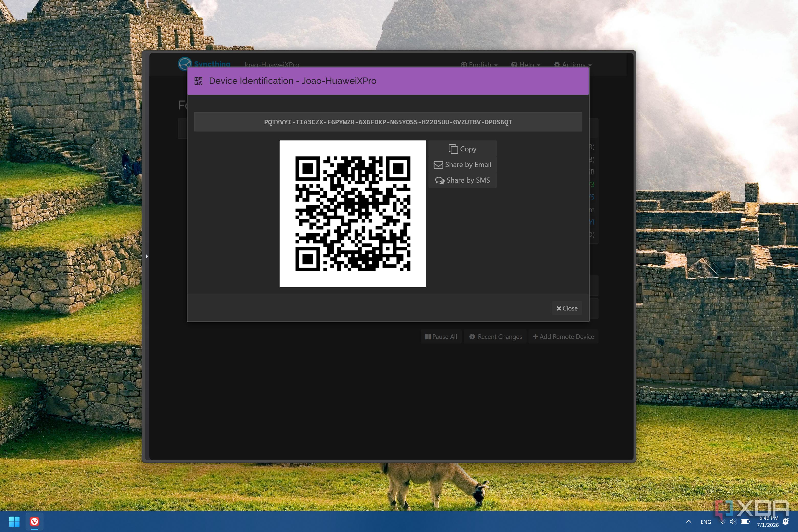Open the Windows Start menu
798x532 pixels.
click(14, 522)
